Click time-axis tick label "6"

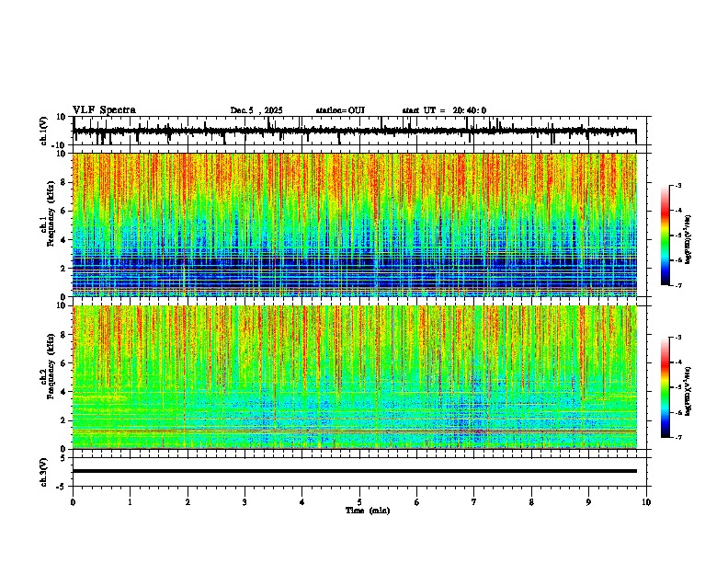[417, 502]
